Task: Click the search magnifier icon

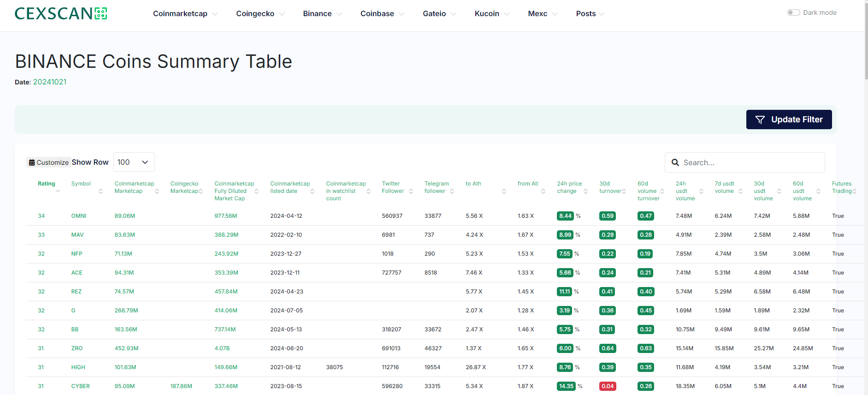Action: coord(675,162)
